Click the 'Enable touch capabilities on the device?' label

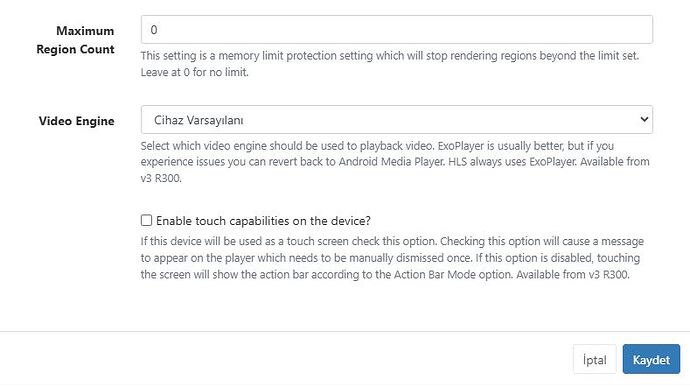263,221
